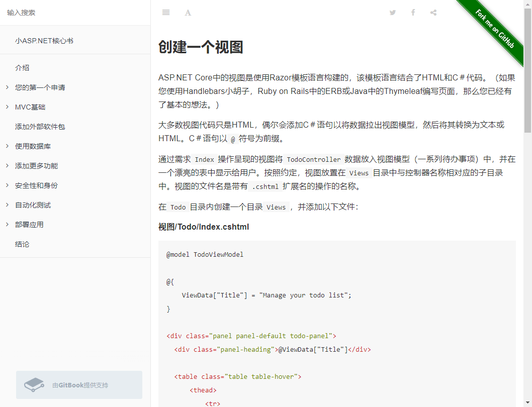Open the 结论 chapter
Image resolution: width=532 pixels, height=407 pixels.
22,244
